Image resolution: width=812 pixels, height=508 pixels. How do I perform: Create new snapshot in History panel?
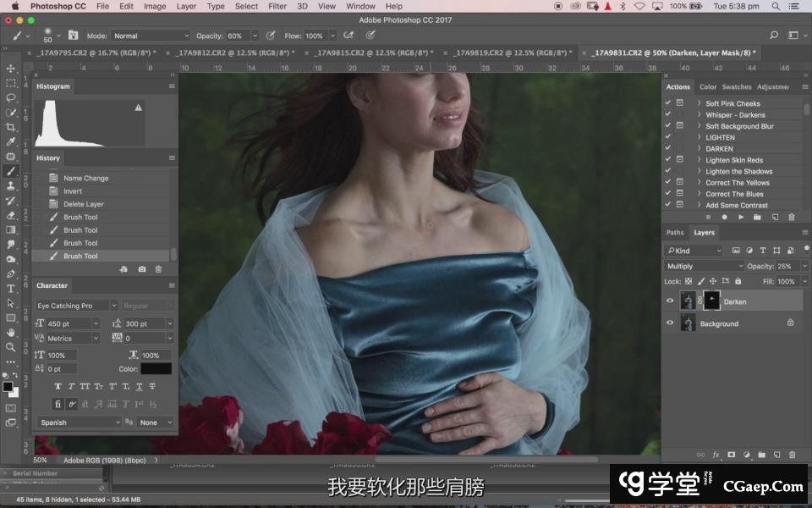coord(141,269)
